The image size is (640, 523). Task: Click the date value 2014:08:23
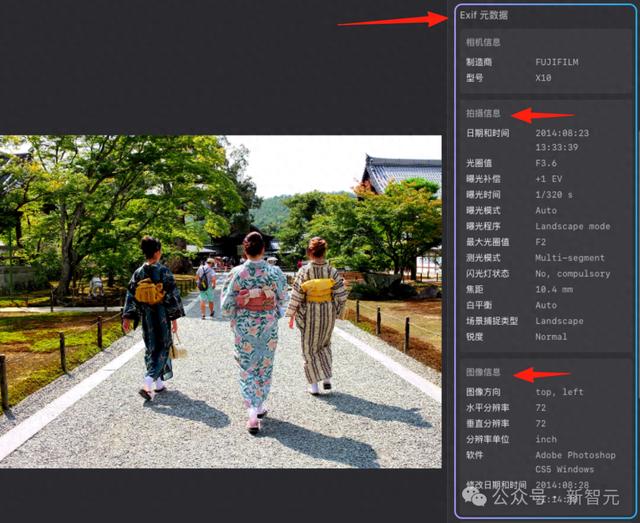[x=562, y=133]
